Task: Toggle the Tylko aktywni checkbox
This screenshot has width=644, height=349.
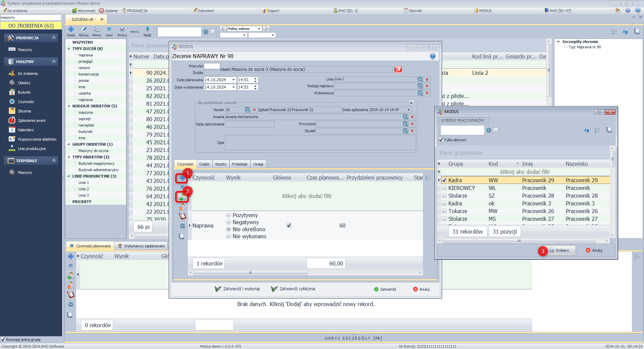Action: click(x=441, y=140)
